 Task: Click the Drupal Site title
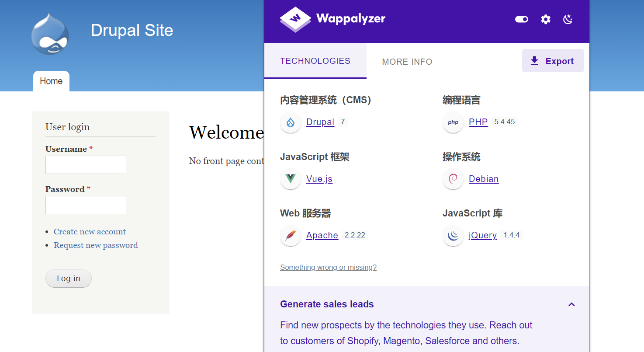tap(132, 30)
